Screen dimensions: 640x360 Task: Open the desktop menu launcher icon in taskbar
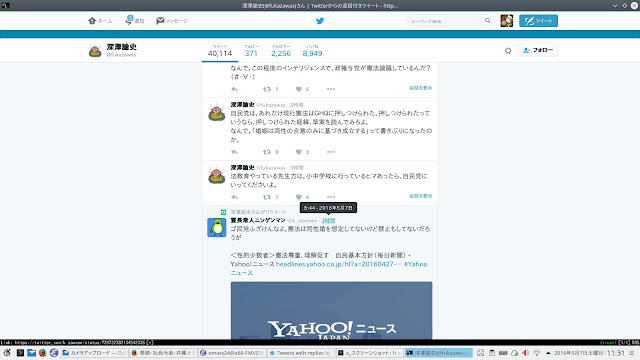[x=7, y=353]
